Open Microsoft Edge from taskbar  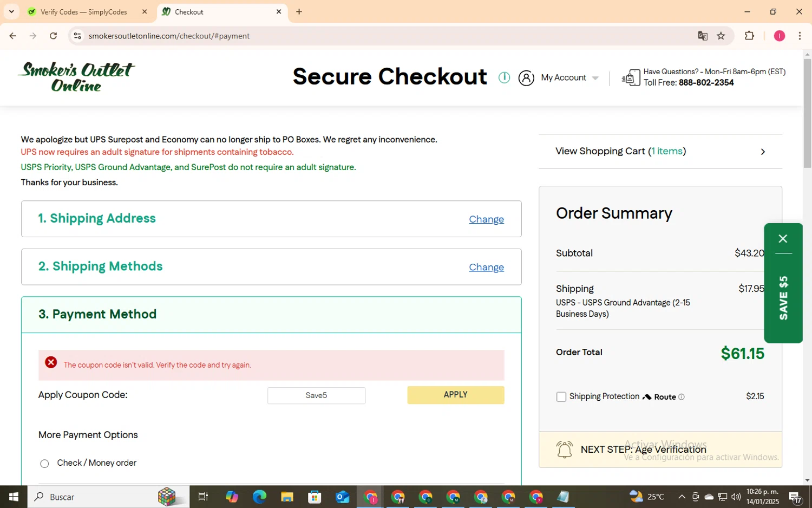259,497
